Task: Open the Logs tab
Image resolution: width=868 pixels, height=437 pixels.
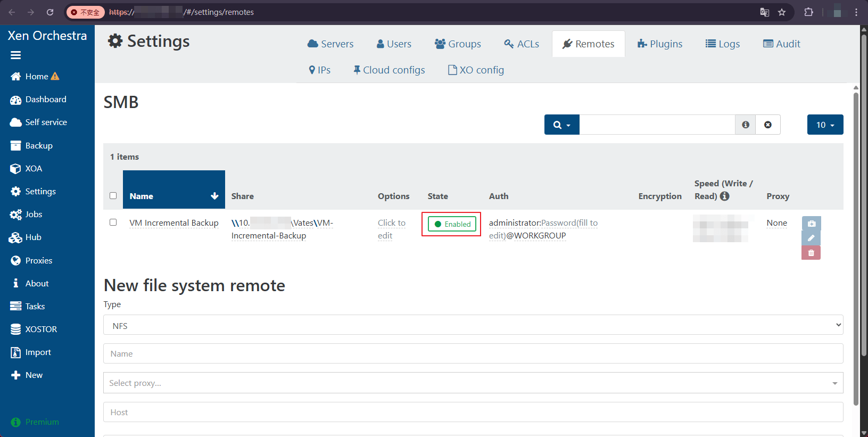Action: pyautogui.click(x=722, y=44)
